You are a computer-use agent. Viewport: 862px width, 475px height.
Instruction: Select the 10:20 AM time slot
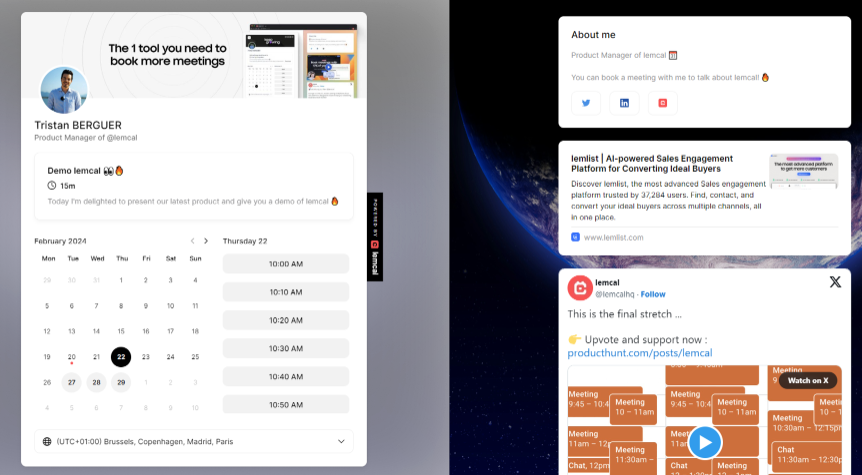tap(286, 320)
